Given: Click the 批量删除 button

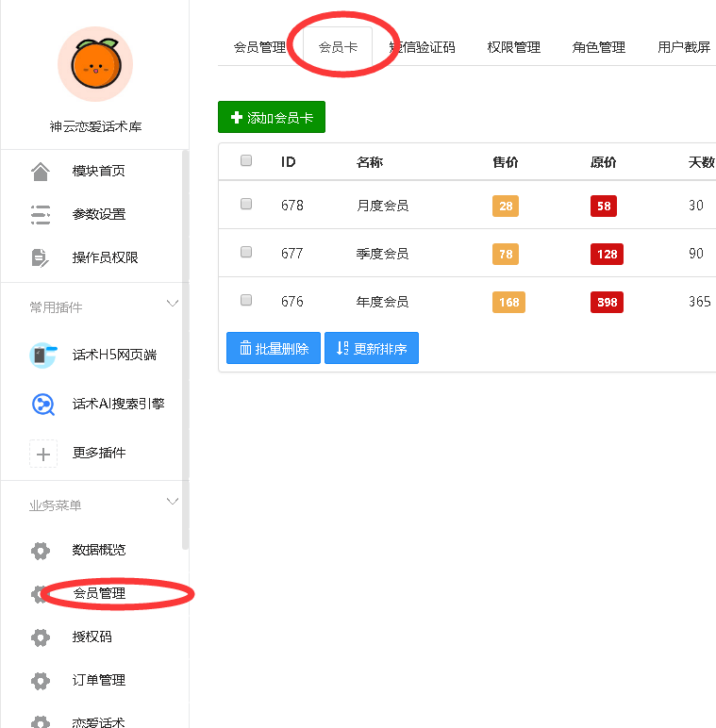Looking at the screenshot, I should 274,348.
